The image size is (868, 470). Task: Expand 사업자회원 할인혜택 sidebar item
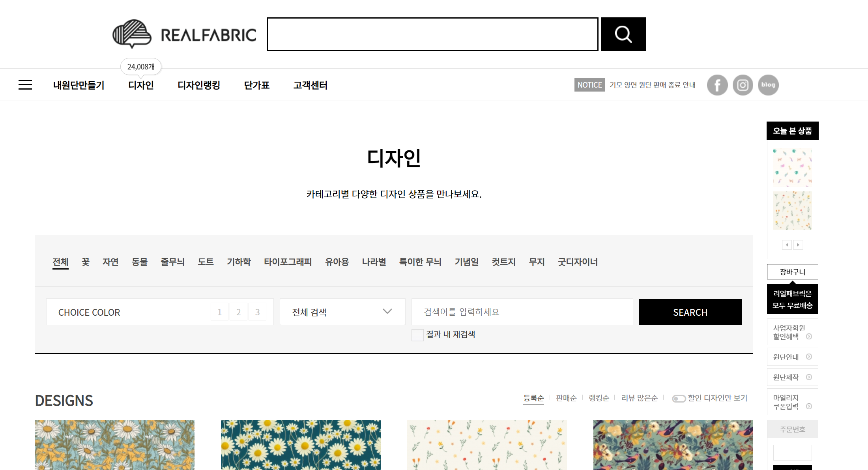coord(792,332)
